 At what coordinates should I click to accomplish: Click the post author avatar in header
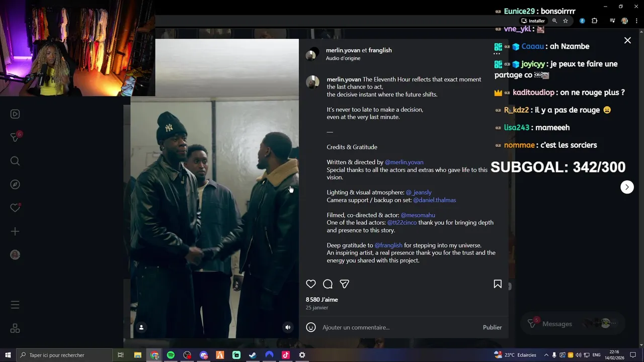point(312,54)
